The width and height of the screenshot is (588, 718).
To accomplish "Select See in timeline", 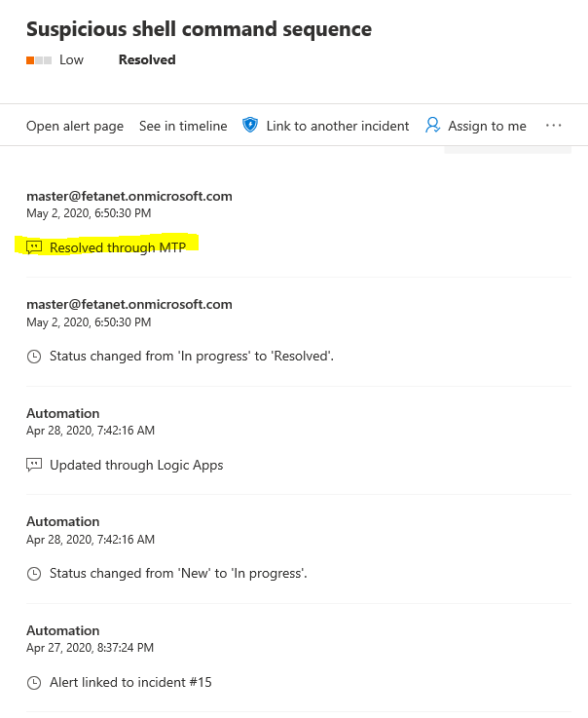I will pyautogui.click(x=183, y=126).
